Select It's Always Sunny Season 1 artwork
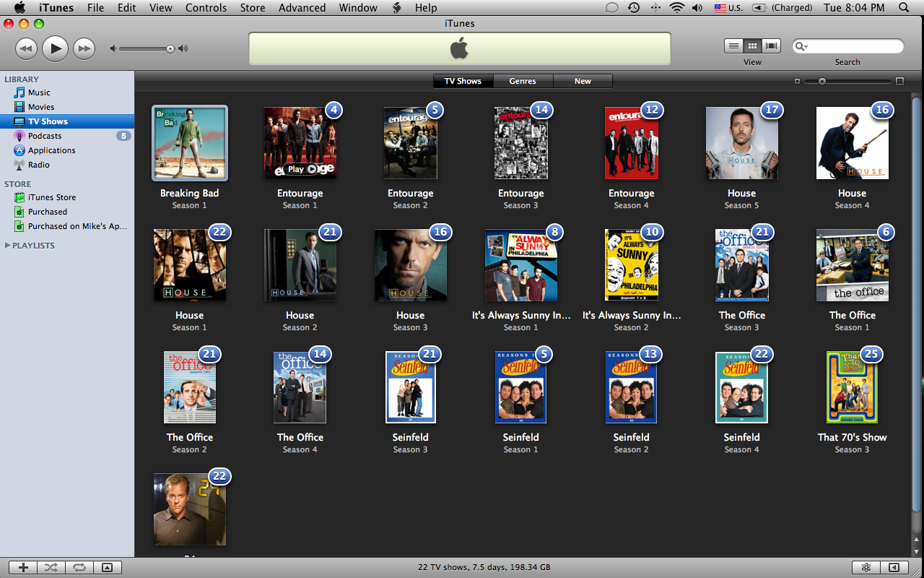This screenshot has height=578, width=924. point(521,265)
